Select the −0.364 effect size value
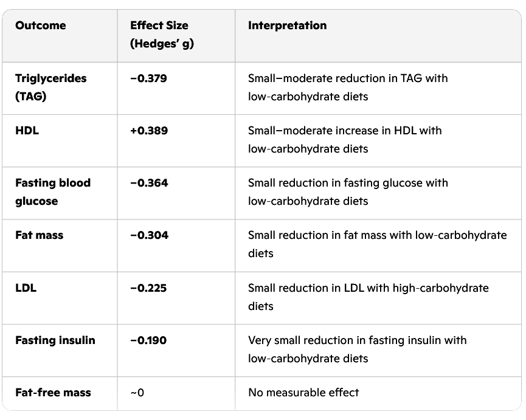The image size is (526, 420). pyautogui.click(x=149, y=183)
